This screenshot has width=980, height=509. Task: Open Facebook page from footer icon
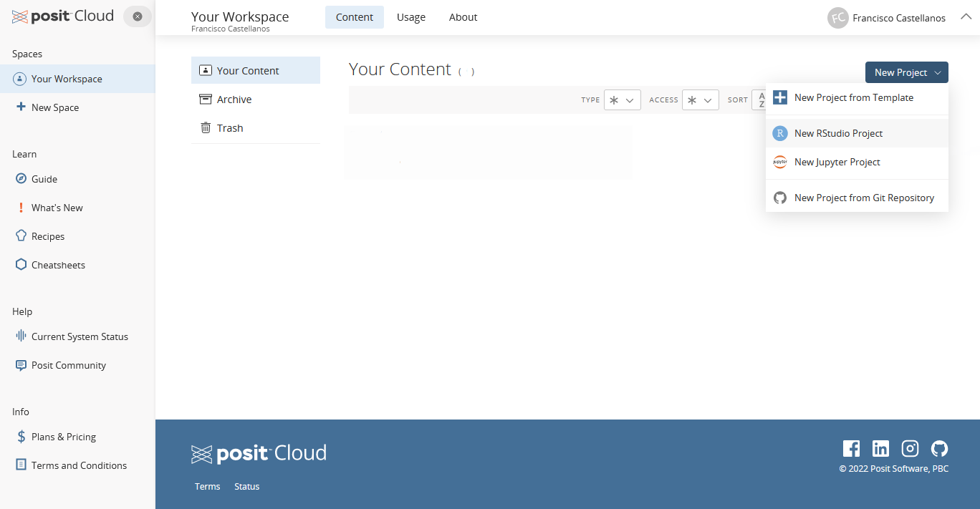pos(851,449)
